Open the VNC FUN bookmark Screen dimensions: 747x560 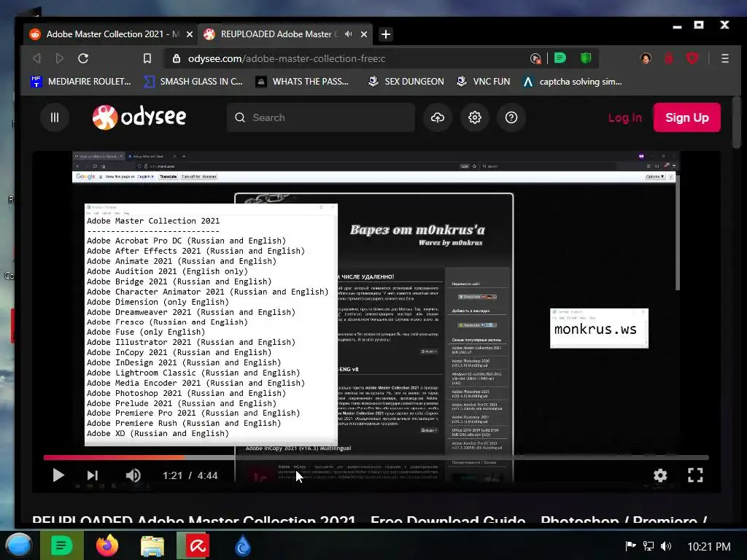click(483, 82)
